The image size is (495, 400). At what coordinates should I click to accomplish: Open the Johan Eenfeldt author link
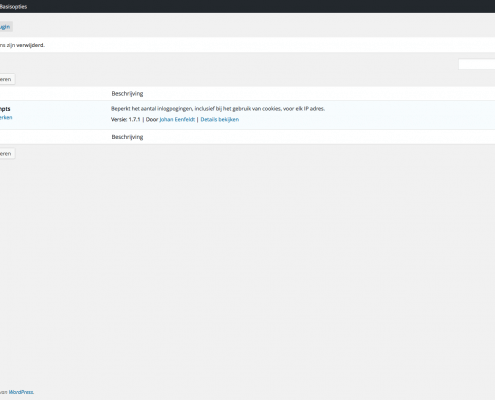point(177,119)
